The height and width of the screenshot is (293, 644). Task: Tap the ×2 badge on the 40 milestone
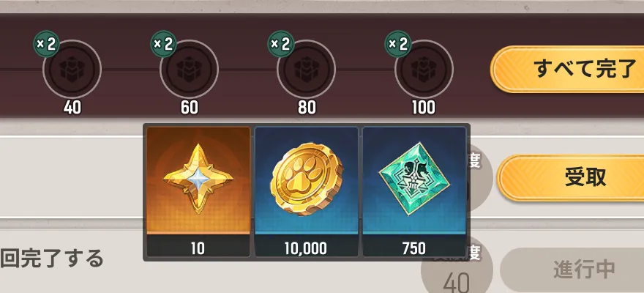tap(46, 43)
